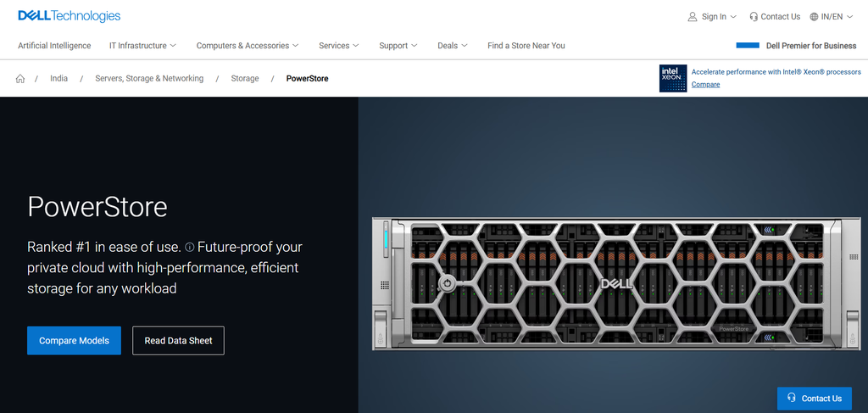Click Contact Us link in top header

[780, 17]
